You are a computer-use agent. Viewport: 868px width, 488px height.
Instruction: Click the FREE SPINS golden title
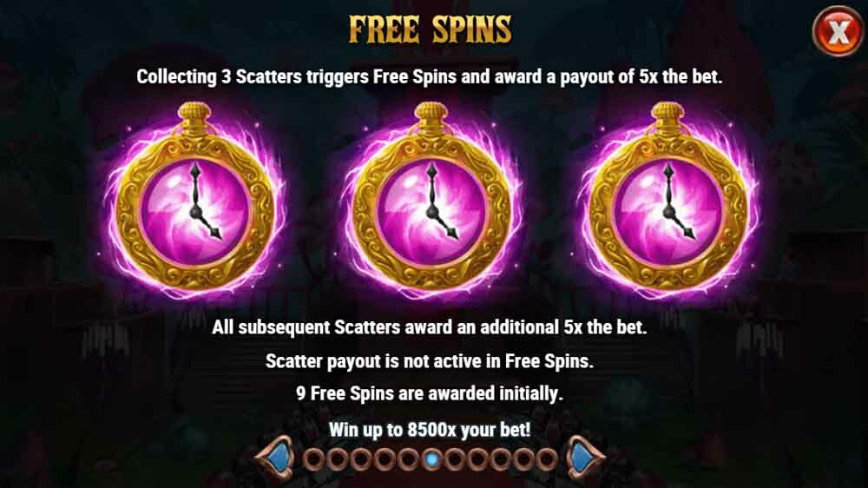(431, 30)
